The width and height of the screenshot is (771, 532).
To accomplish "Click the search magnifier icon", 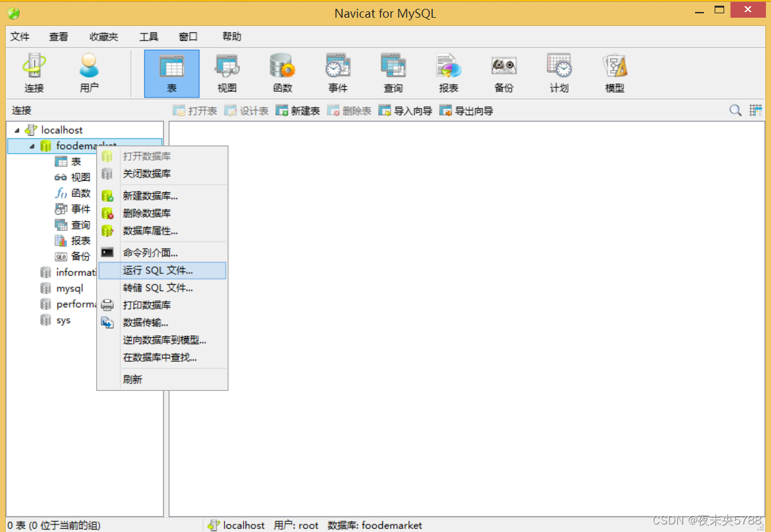I will (x=736, y=110).
